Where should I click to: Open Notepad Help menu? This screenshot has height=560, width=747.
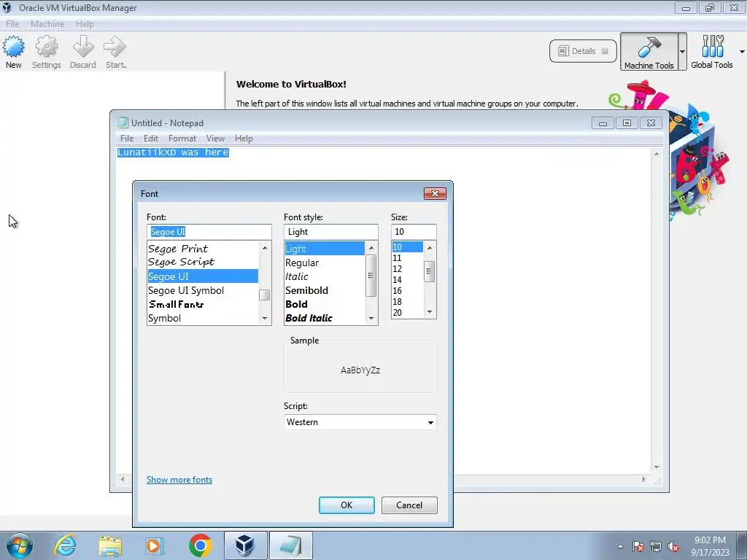point(244,139)
